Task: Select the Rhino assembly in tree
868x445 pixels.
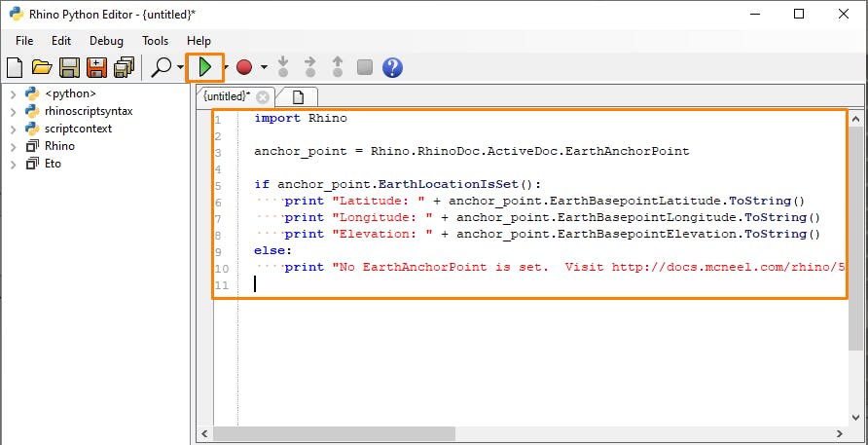Action: 59,146
